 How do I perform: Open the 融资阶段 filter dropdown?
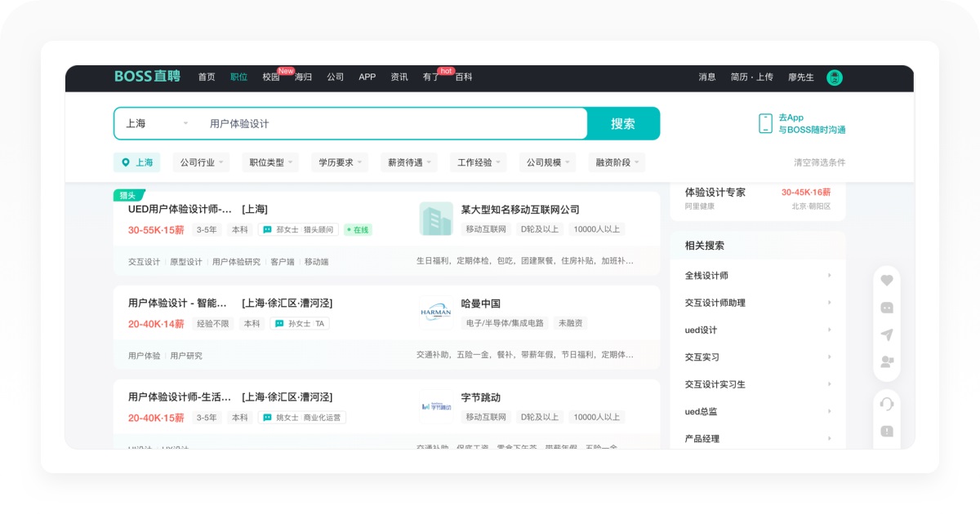(617, 162)
